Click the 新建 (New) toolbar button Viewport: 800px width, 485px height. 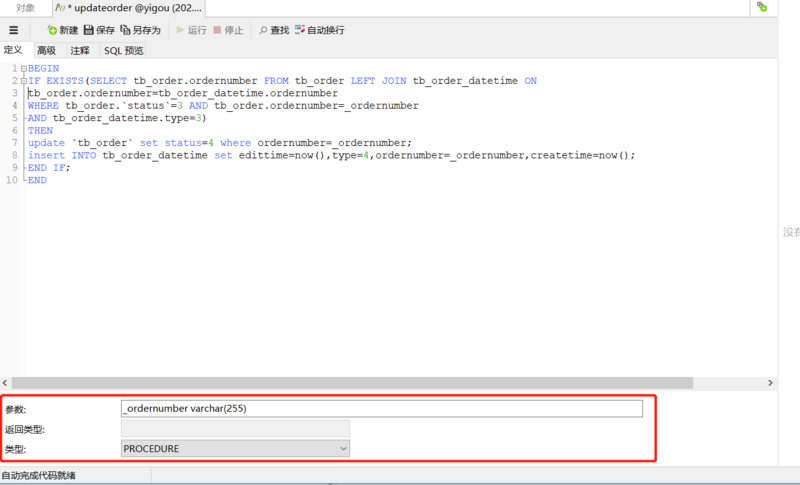pos(62,30)
